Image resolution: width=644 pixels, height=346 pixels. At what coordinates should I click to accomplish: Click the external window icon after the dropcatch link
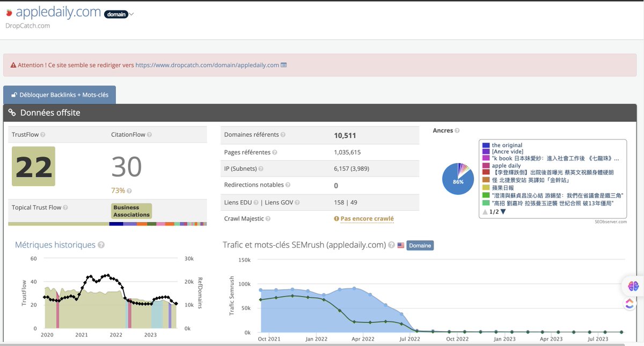tap(284, 65)
